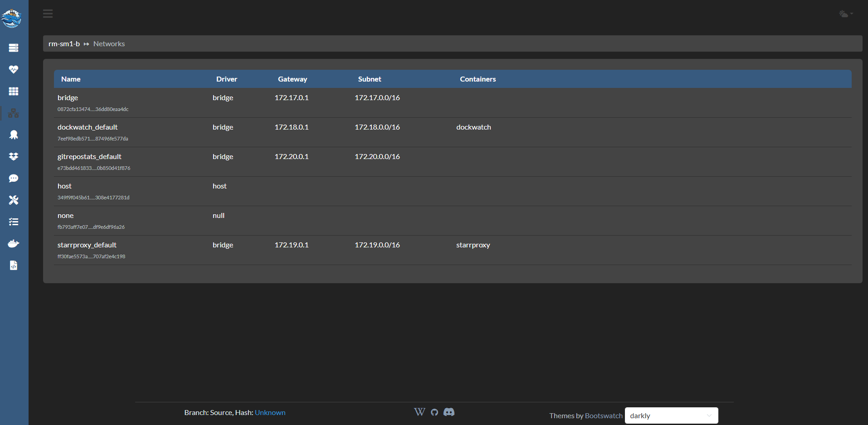Open the octopus compose sidebar icon
The image size is (868, 425).
click(x=14, y=135)
